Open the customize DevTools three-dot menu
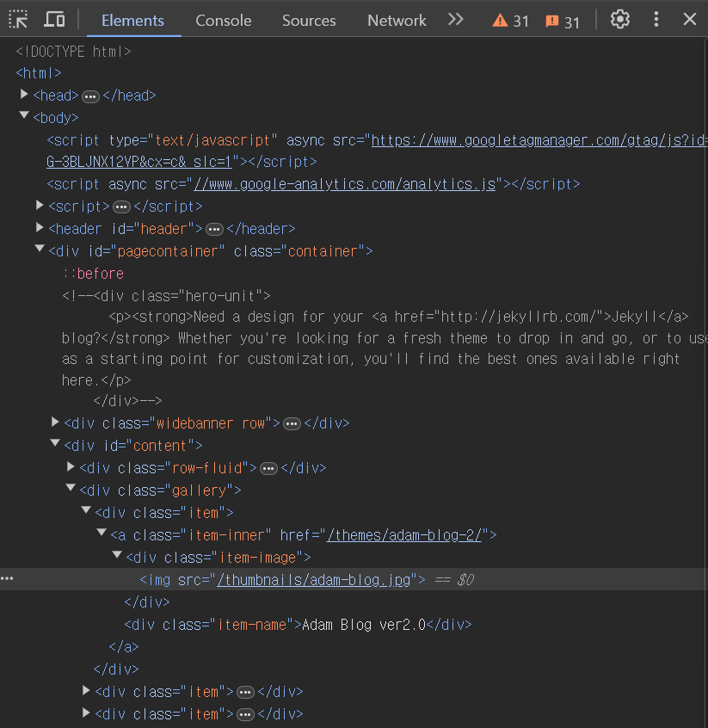 coord(656,20)
